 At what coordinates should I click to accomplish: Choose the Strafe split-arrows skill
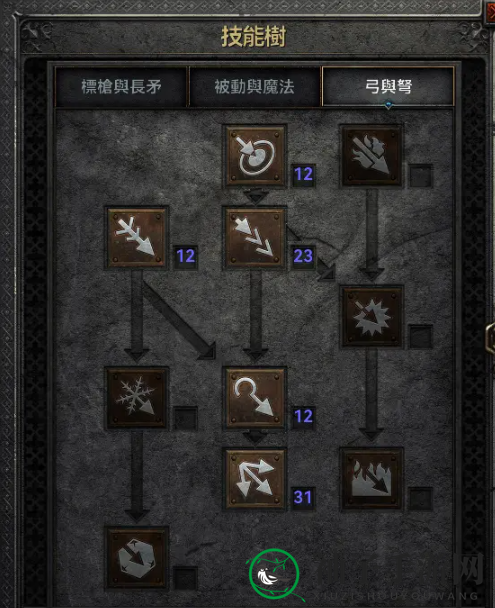(x=255, y=479)
